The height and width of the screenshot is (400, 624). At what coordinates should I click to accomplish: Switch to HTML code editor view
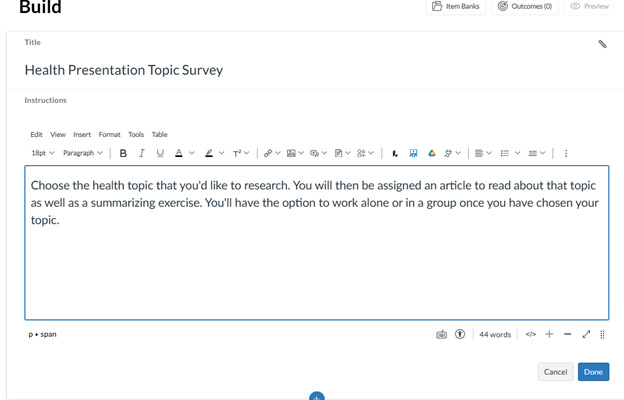tap(531, 334)
